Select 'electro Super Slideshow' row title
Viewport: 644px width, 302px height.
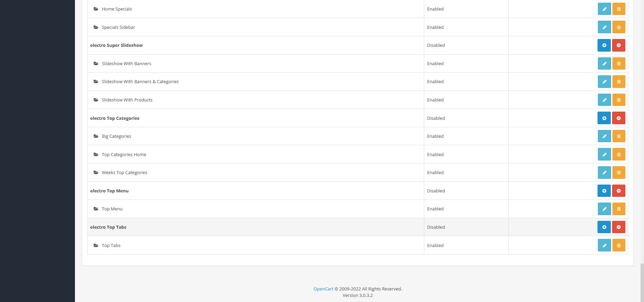click(116, 45)
